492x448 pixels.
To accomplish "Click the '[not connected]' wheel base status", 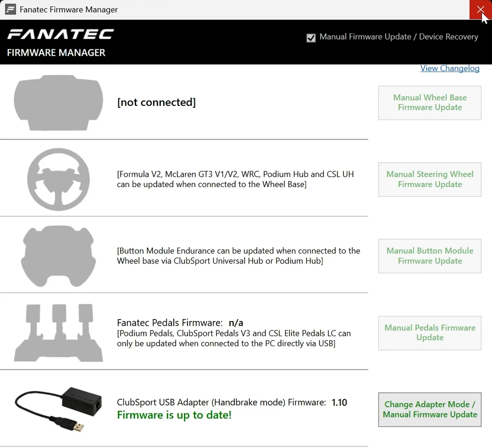I will click(x=156, y=102).
